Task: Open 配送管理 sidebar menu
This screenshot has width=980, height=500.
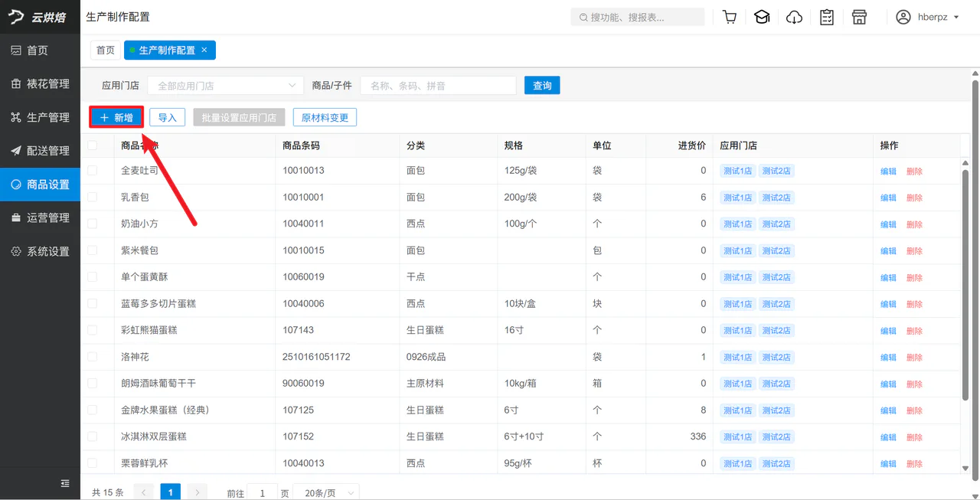Action: pyautogui.click(x=40, y=151)
